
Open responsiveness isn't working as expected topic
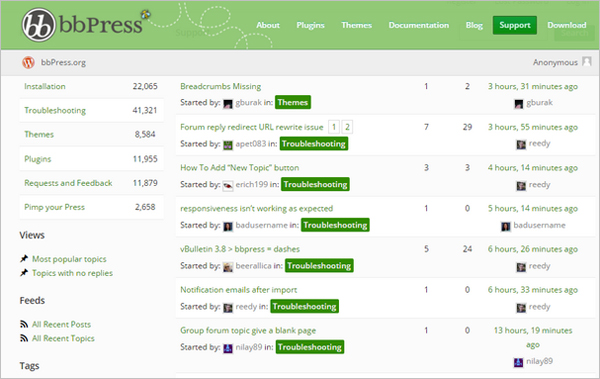tap(256, 209)
